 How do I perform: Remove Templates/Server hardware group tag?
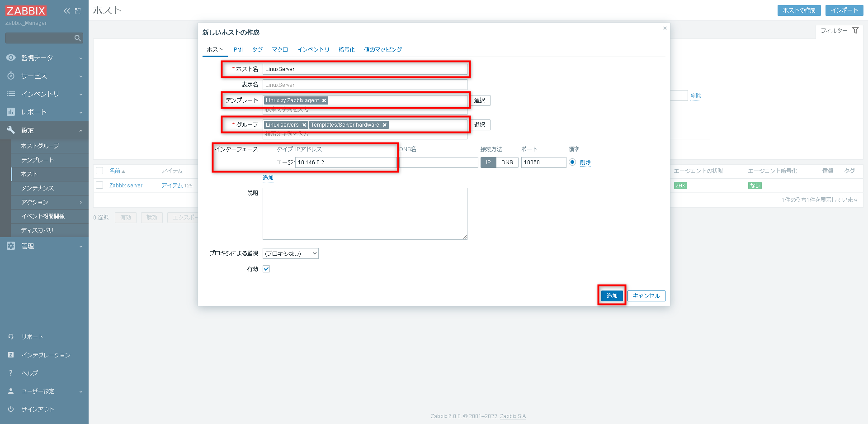[x=385, y=125]
